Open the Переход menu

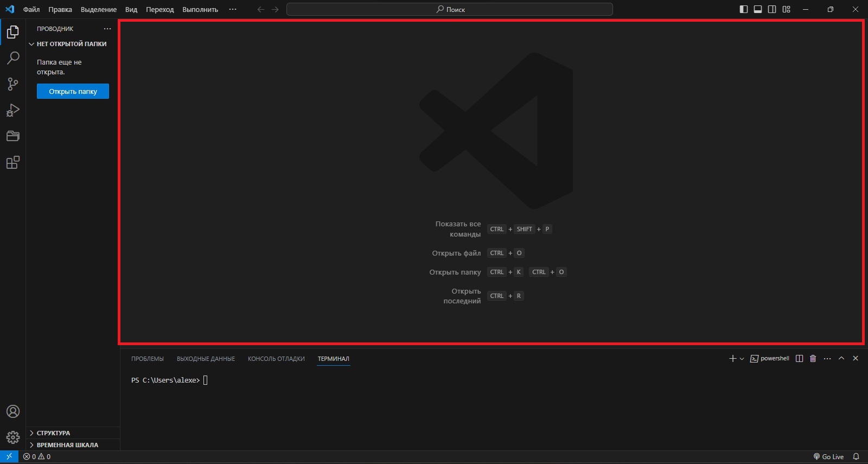(x=160, y=9)
